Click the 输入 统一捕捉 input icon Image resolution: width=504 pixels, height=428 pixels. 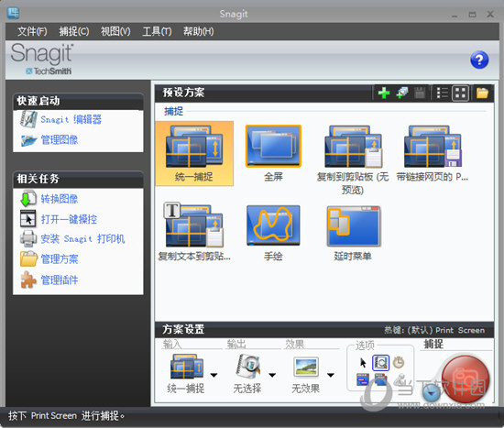pos(187,368)
